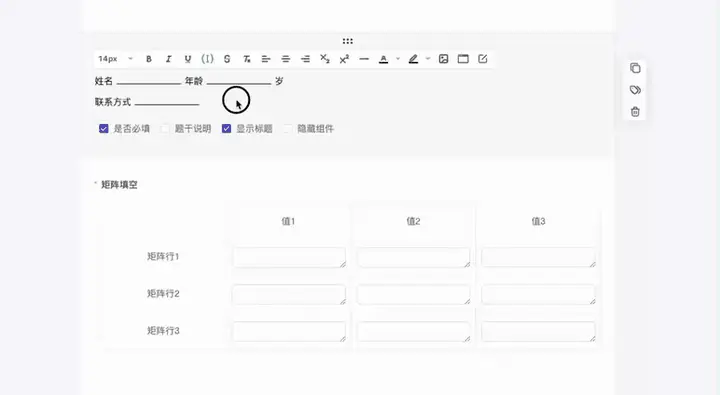720x395 pixels.
Task: Click the 矩阵行3 row label
Action: click(163, 331)
